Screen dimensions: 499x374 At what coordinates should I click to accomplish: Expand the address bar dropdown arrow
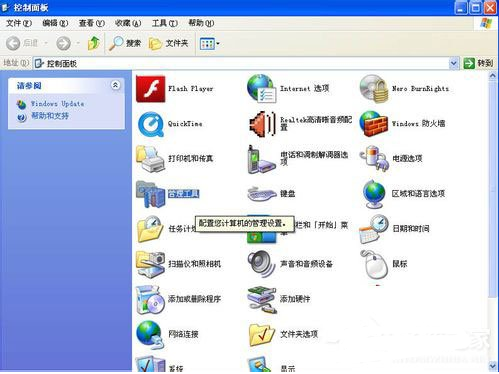(454, 63)
